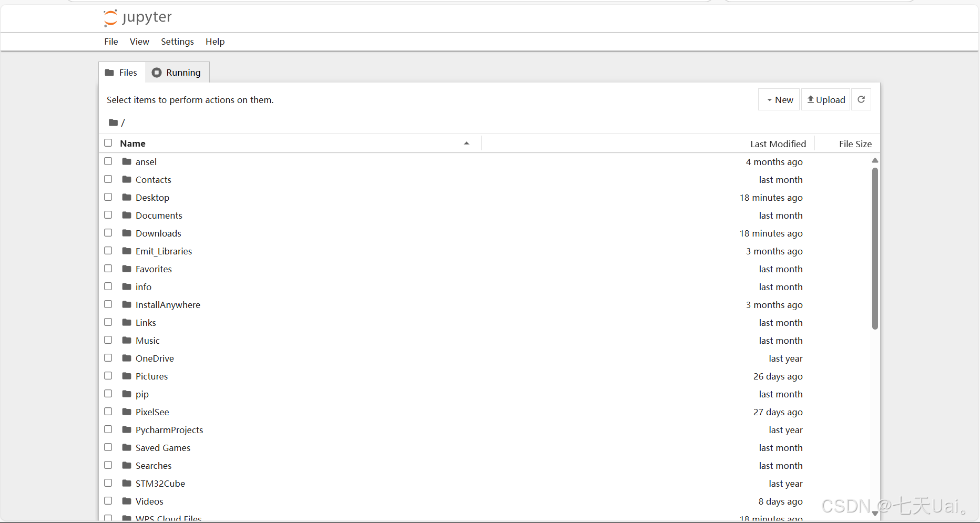Click the Documents folder icon

coord(127,215)
